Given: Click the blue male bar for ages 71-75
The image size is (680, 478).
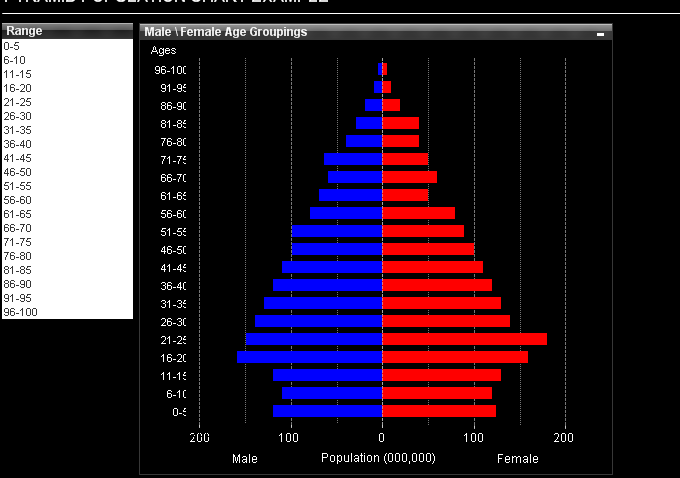Looking at the screenshot, I should click(x=353, y=159).
